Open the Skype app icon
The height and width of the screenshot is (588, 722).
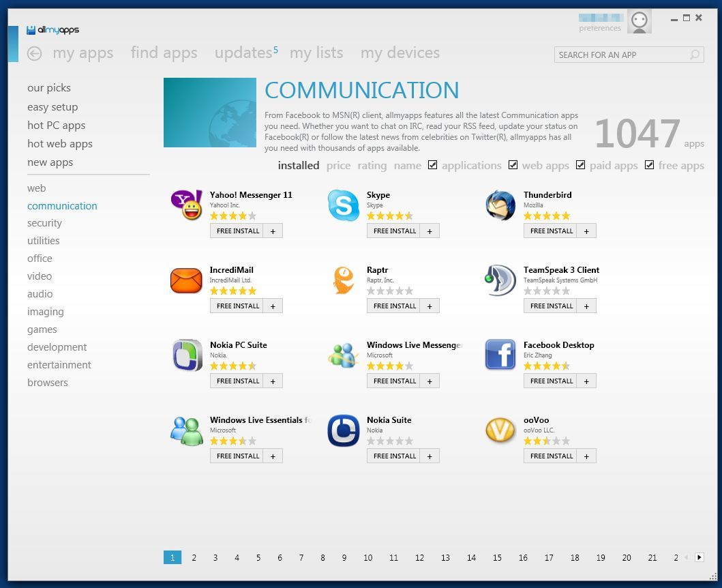point(344,205)
